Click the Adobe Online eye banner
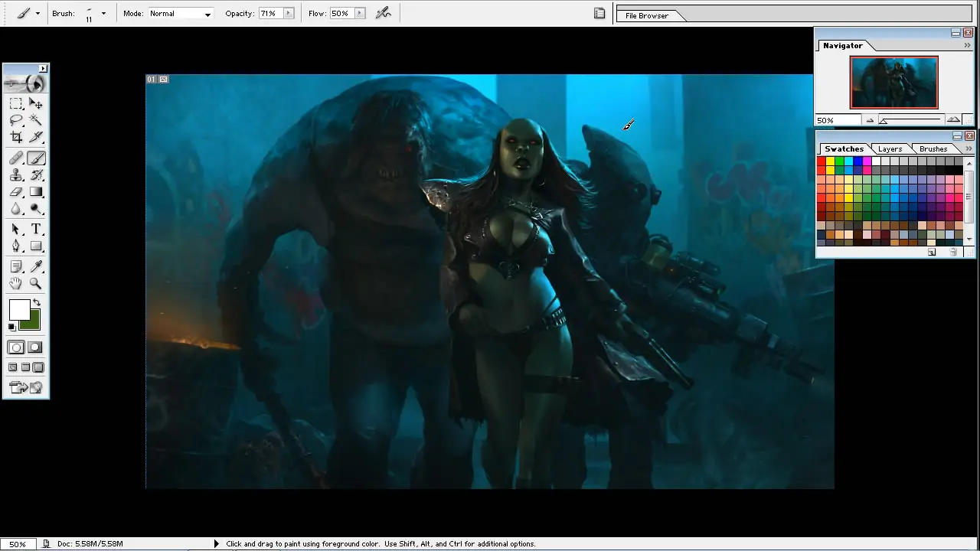Viewport: 980px width, 551px height. click(x=26, y=83)
